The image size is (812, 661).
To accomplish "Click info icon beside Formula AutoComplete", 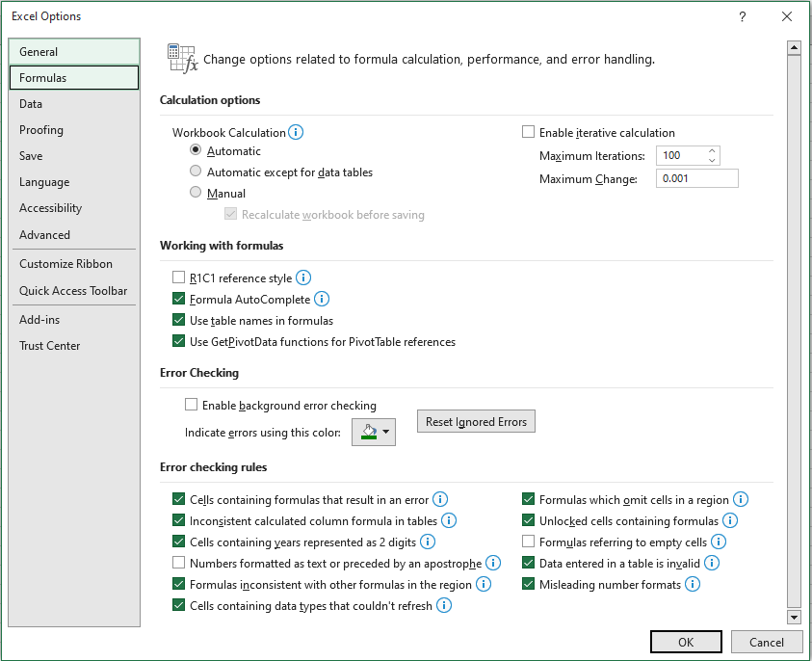I will 322,299.
